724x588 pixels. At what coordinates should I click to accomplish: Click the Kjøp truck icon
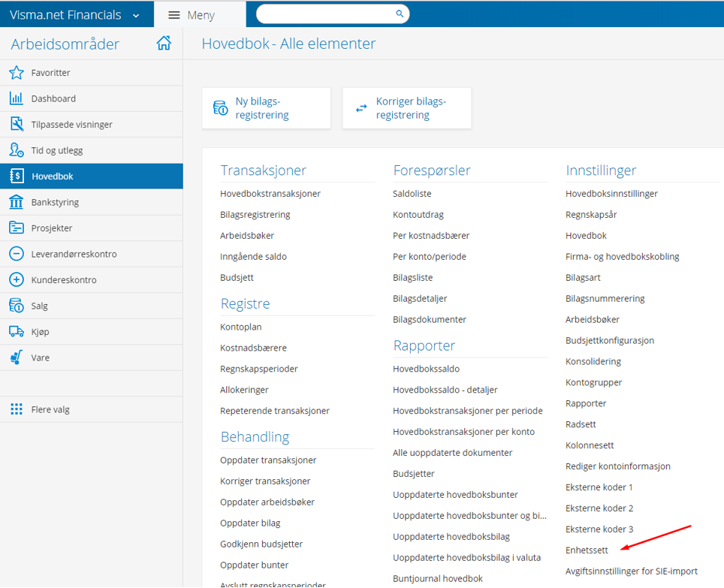[17, 331]
